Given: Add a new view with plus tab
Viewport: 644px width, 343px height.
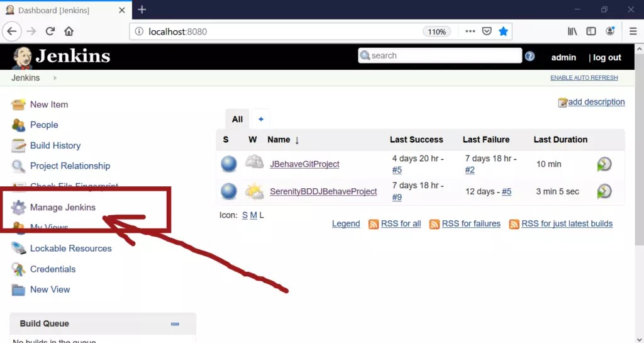Looking at the screenshot, I should pyautogui.click(x=261, y=119).
